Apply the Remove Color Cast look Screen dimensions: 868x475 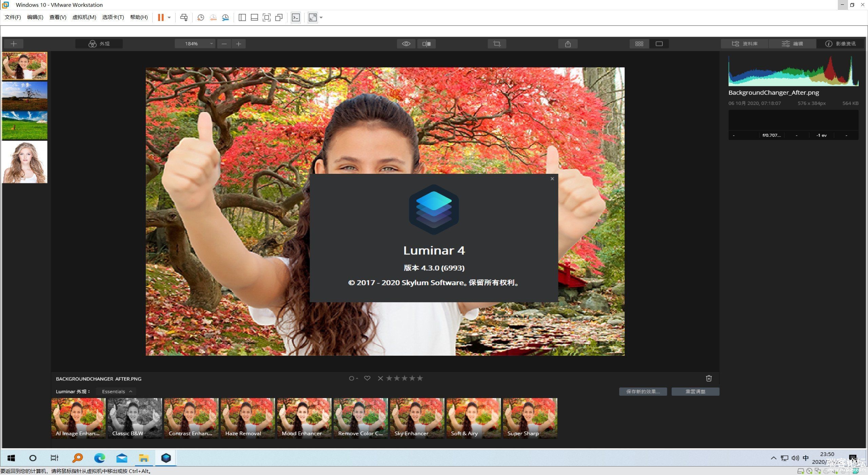coord(361,418)
